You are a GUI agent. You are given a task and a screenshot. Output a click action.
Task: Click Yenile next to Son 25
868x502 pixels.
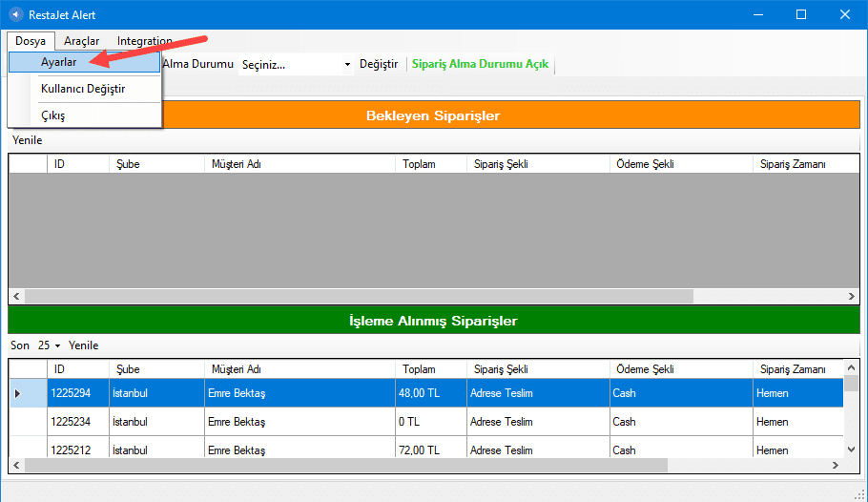point(83,345)
